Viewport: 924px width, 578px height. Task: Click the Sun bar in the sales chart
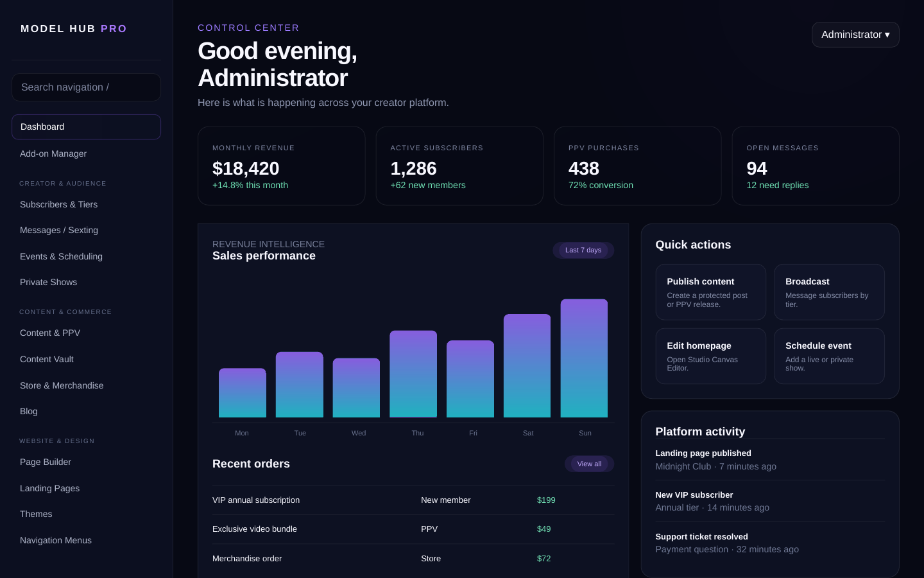coord(584,358)
